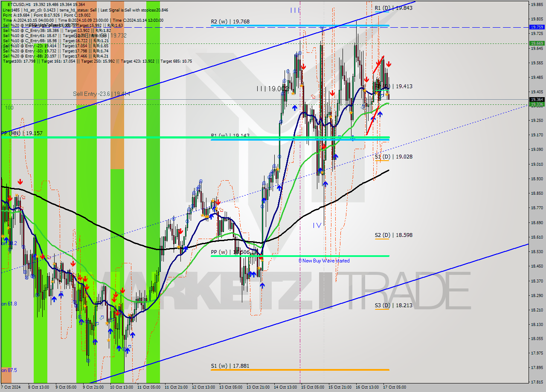Select the 'I V' wave label
Screen dimensions: 546x392
(317, 225)
